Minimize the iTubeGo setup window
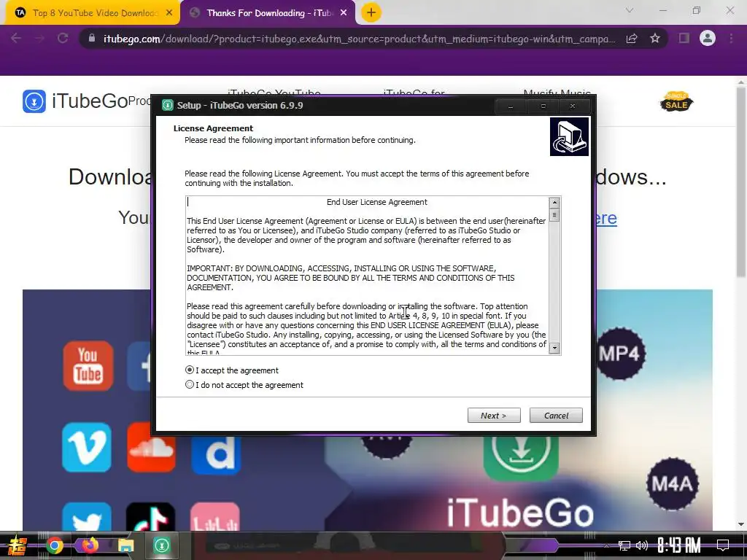Image resolution: width=747 pixels, height=560 pixels. pos(510,106)
